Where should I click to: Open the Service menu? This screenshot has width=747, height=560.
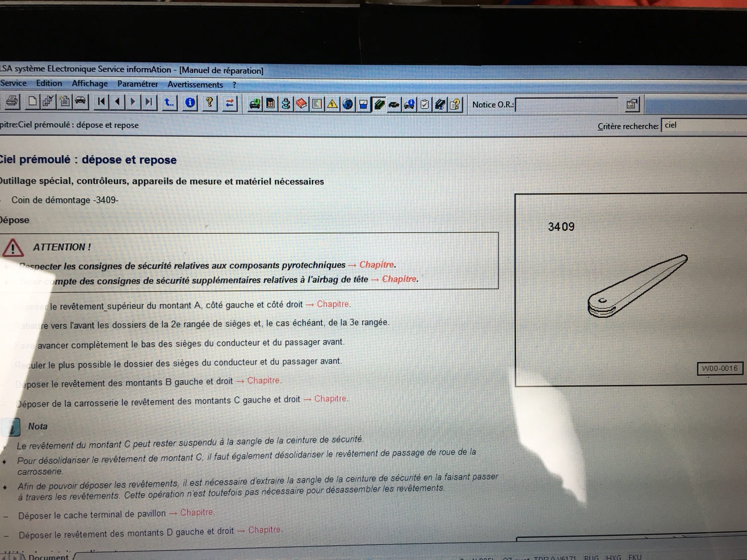point(13,83)
